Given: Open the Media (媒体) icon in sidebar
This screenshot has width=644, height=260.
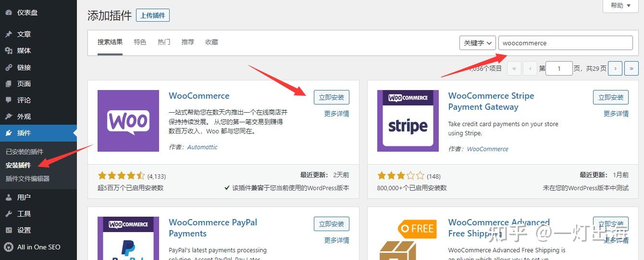Looking at the screenshot, I should (x=9, y=51).
